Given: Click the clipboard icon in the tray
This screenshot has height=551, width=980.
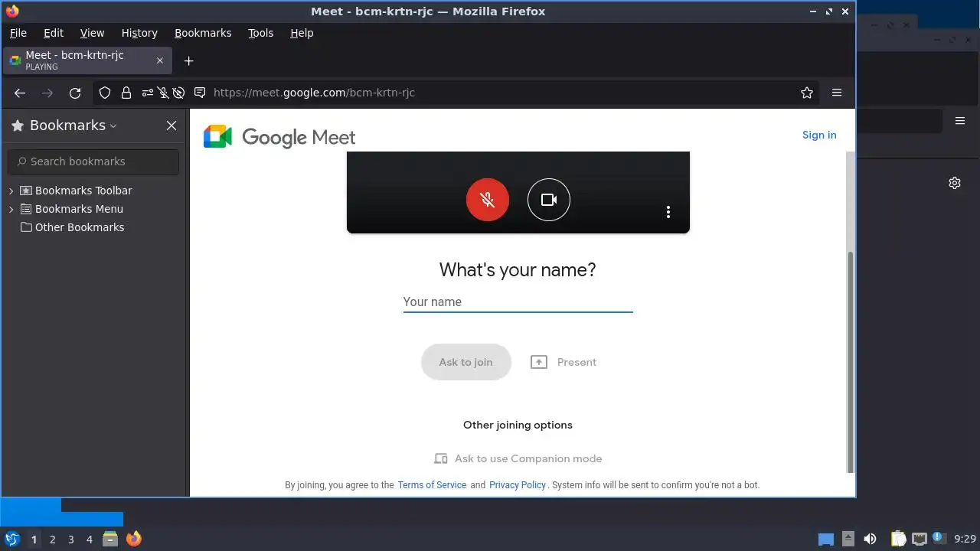Looking at the screenshot, I should click(898, 540).
